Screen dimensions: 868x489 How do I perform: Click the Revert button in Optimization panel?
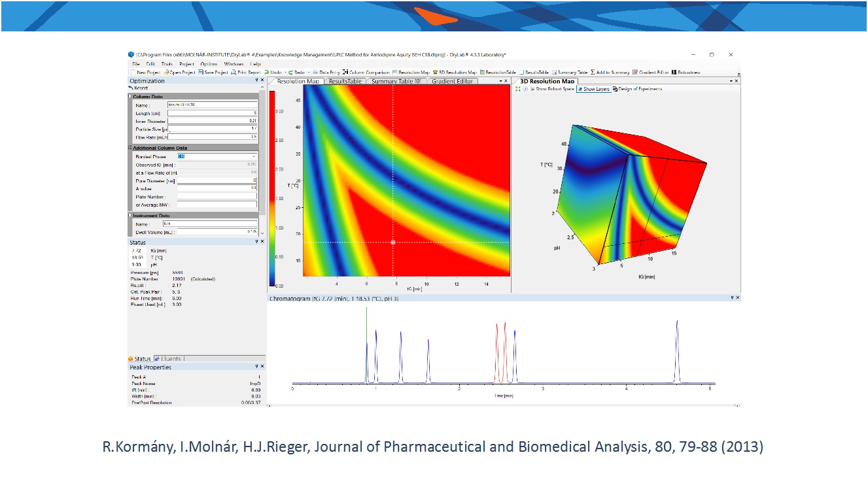138,88
